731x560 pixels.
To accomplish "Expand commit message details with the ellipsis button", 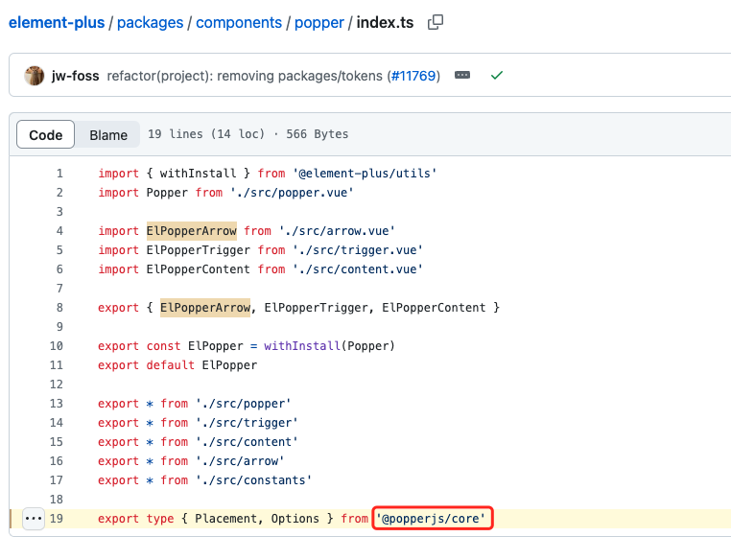I will [462, 76].
